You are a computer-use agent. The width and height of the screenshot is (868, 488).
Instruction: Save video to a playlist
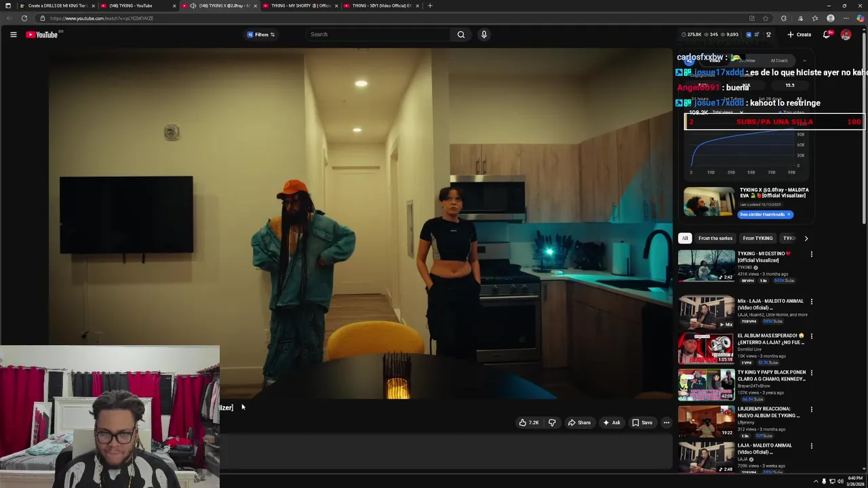click(642, 423)
